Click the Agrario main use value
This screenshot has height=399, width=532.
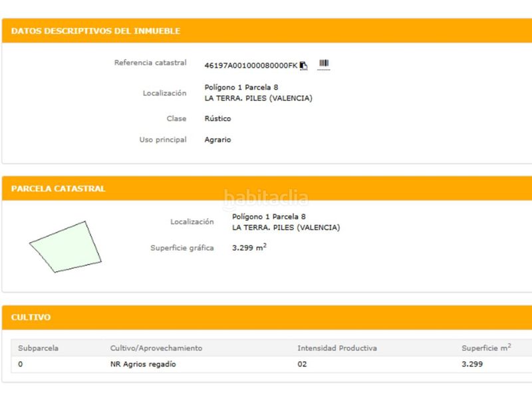pyautogui.click(x=217, y=140)
